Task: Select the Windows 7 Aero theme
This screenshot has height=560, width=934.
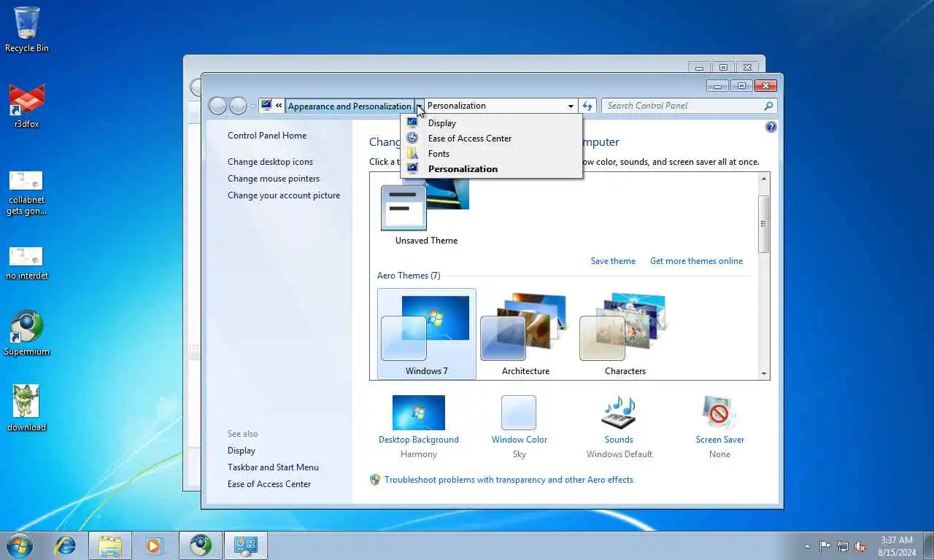Action: pos(427,334)
